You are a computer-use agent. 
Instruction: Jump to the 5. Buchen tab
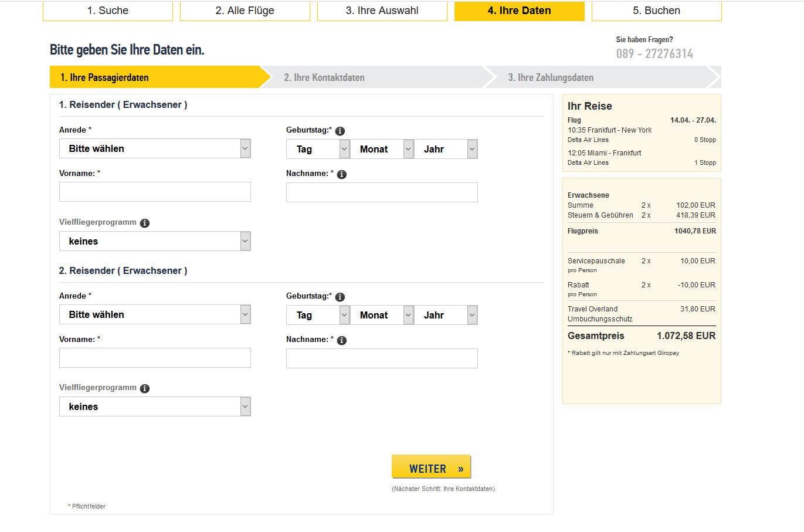(657, 11)
